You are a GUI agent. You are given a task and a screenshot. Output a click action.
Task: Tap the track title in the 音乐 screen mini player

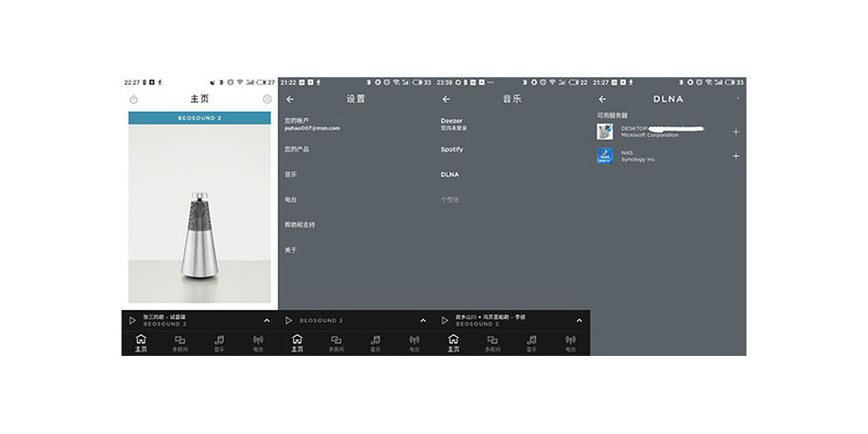(490, 317)
